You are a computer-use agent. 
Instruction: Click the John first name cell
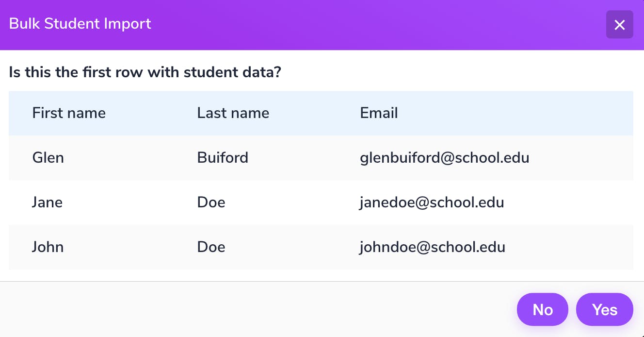click(48, 247)
